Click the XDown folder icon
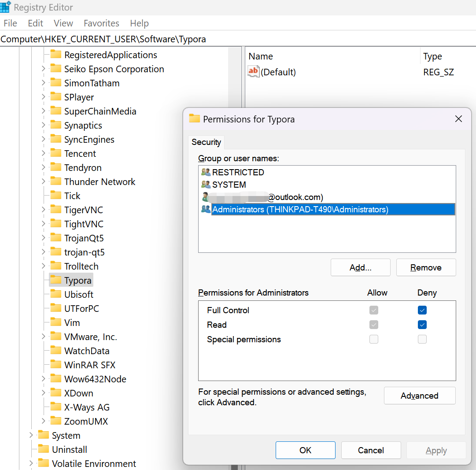This screenshot has height=470, width=476. (x=55, y=392)
